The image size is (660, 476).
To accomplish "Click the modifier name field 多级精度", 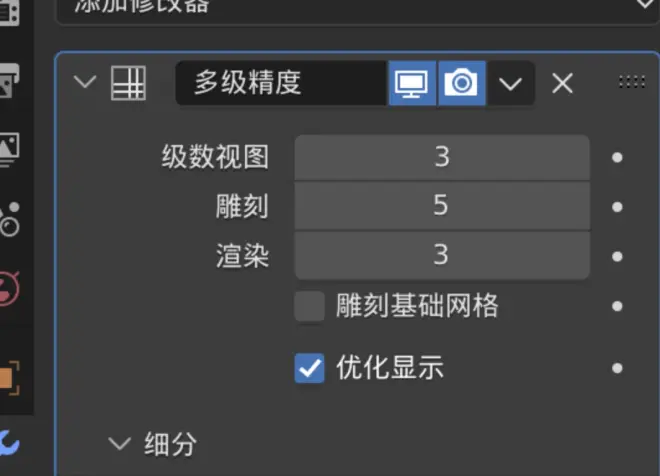I will tap(281, 83).
